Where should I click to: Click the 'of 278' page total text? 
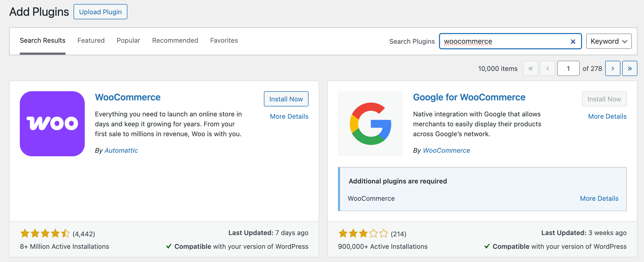coord(592,69)
